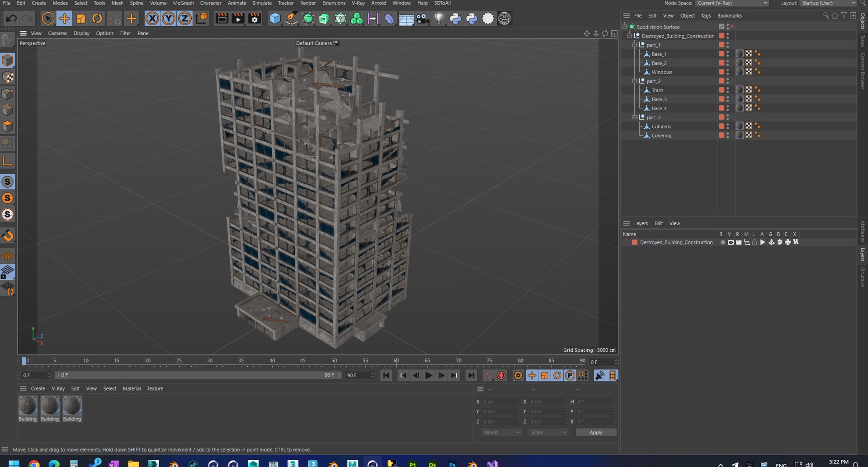The width and height of the screenshot is (868, 467).
Task: Open the Simulate menu
Action: click(262, 3)
